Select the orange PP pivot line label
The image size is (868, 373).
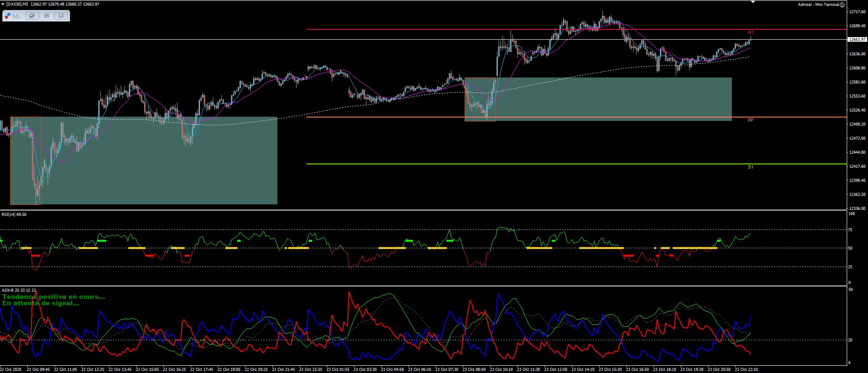(751, 121)
